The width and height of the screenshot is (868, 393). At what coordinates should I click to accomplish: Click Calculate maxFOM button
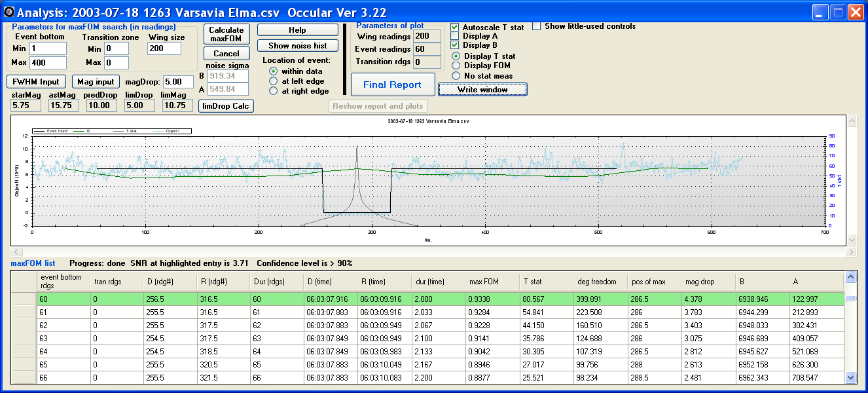point(226,35)
